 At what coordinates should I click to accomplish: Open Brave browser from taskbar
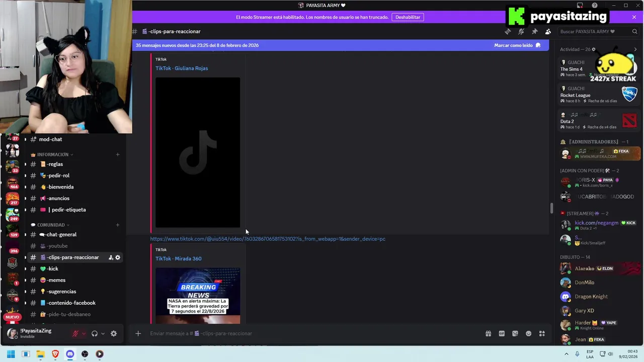pyautogui.click(x=55, y=354)
